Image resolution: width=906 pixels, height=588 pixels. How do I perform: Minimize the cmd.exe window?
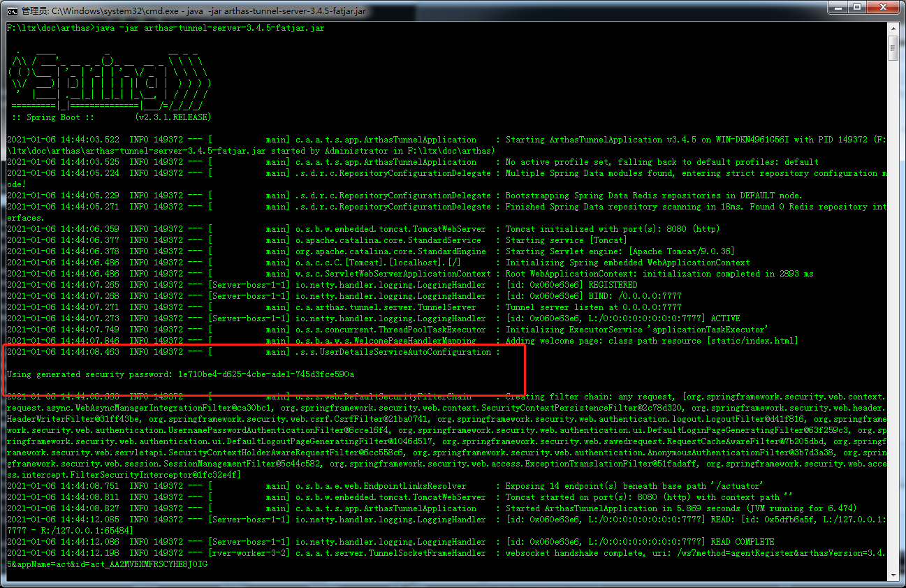838,6
